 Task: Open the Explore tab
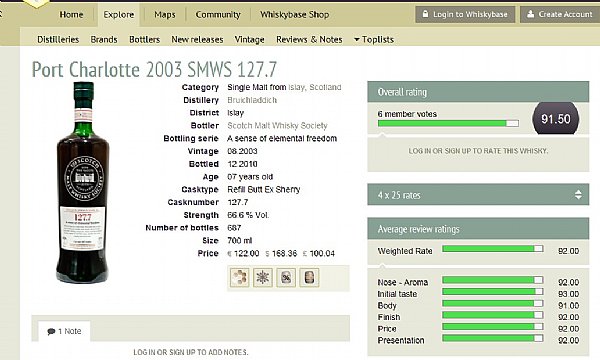coord(119,15)
